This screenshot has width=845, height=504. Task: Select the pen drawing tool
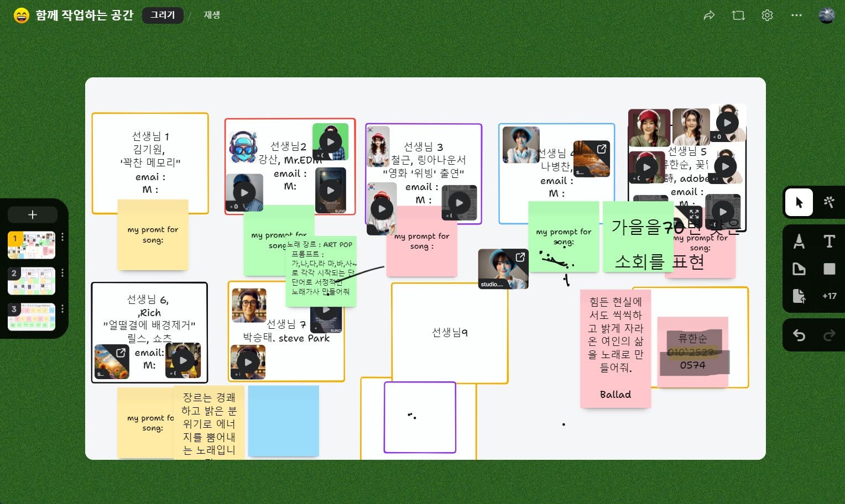pyautogui.click(x=799, y=241)
